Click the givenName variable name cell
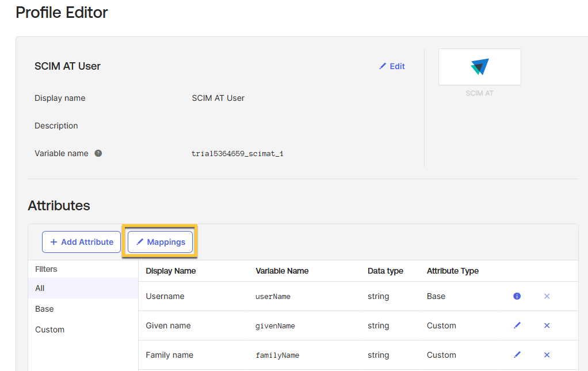 [275, 325]
